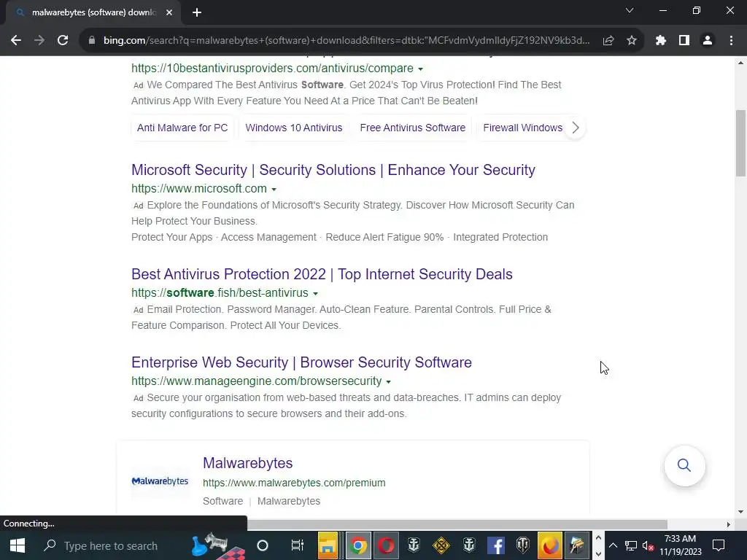This screenshot has width=747, height=560.
Task: Open File Explorer from taskbar
Action: [328, 545]
